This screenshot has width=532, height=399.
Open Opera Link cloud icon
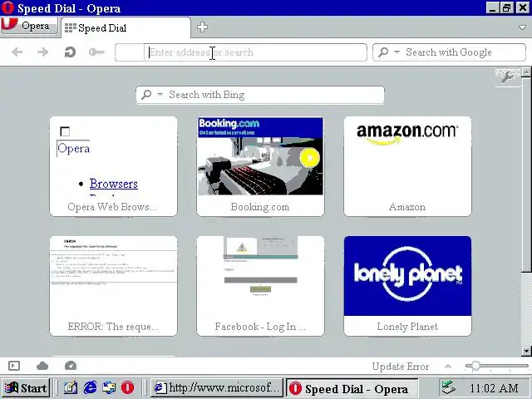[42, 366]
